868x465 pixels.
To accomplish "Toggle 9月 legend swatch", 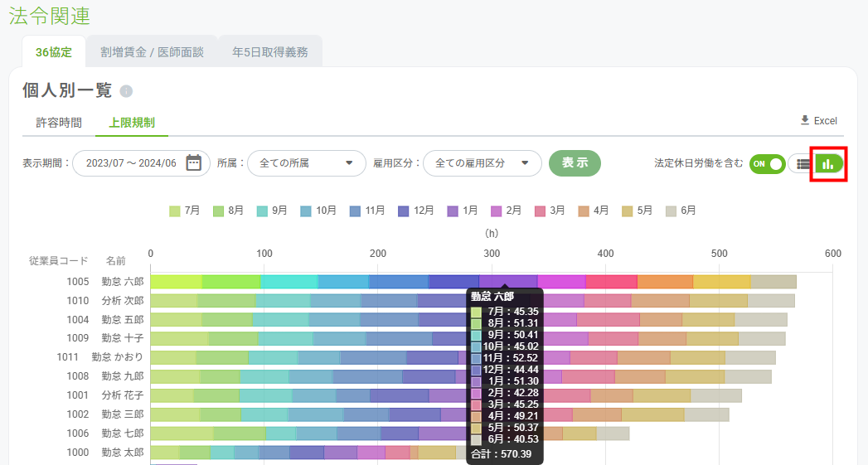I will [x=262, y=211].
